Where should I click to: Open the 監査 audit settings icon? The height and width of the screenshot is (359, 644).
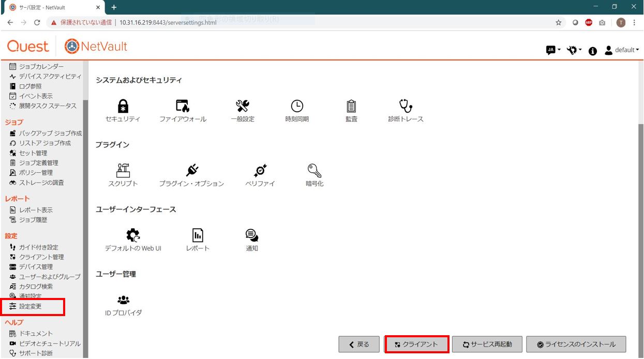[351, 106]
